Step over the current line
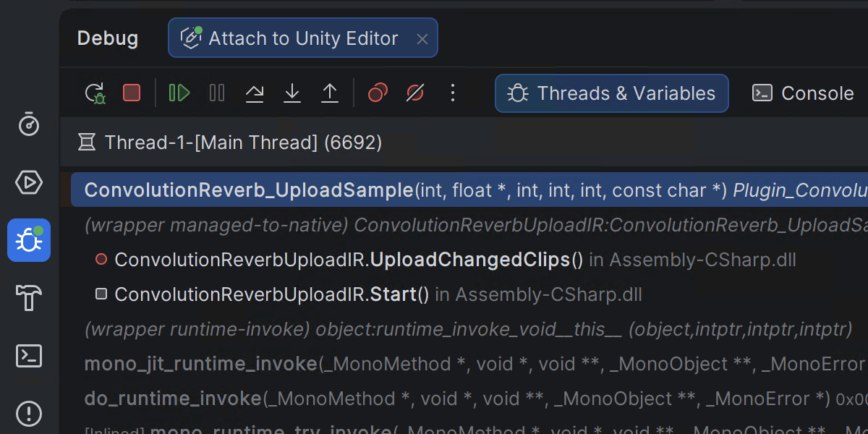The width and height of the screenshot is (868, 434). [255, 93]
